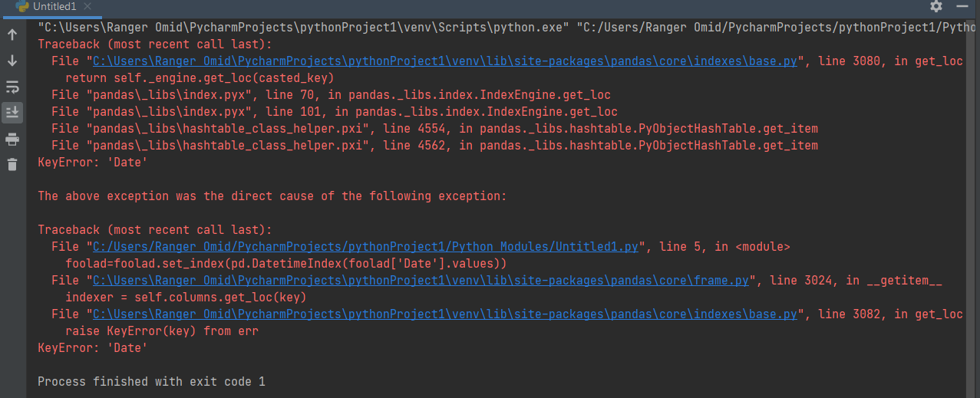980x398 pixels.
Task: Close the Untitled1 run tab
Action: 87,7
